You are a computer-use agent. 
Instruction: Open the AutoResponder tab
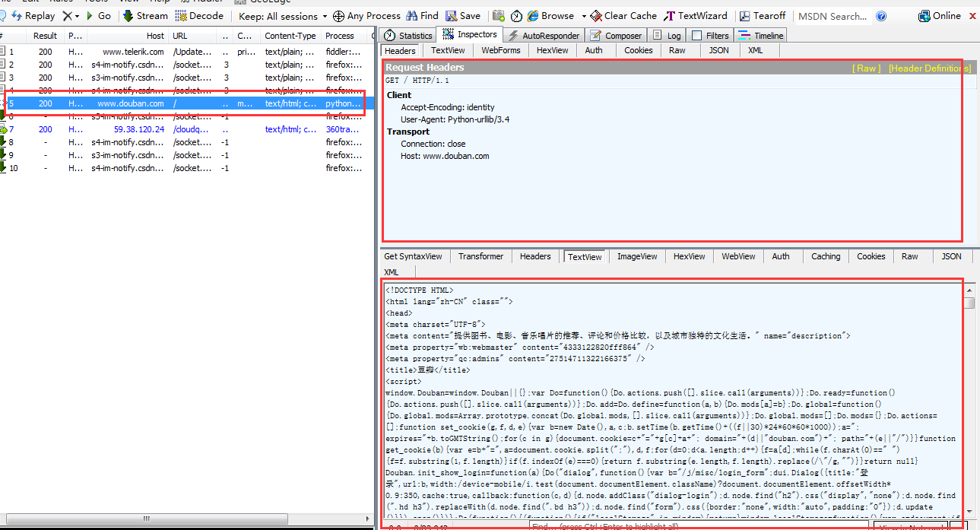(544, 36)
